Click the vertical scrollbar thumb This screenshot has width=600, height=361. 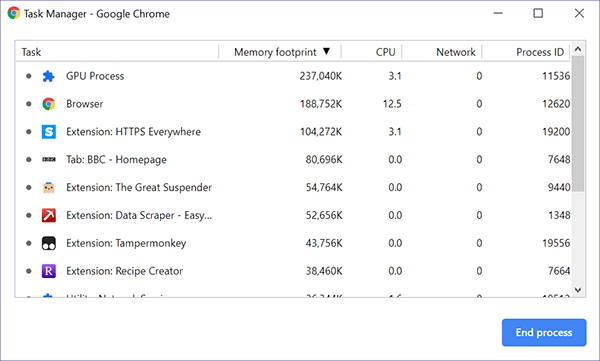578,123
